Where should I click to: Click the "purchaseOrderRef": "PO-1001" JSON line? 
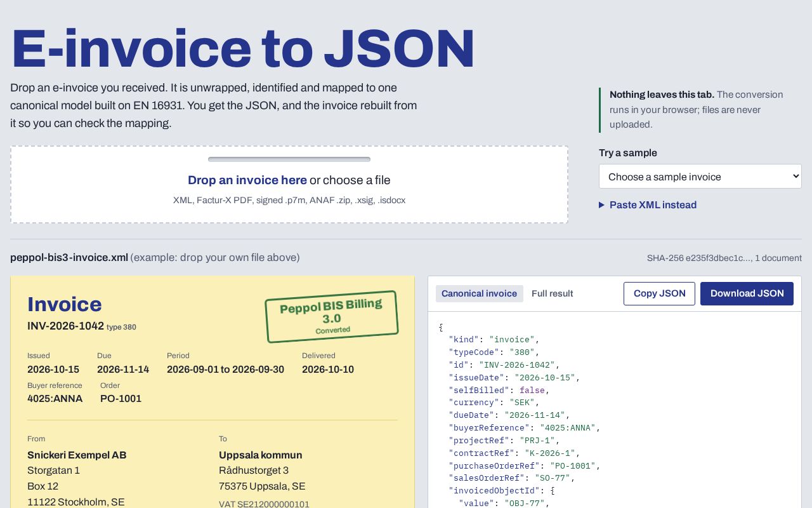tap(525, 465)
